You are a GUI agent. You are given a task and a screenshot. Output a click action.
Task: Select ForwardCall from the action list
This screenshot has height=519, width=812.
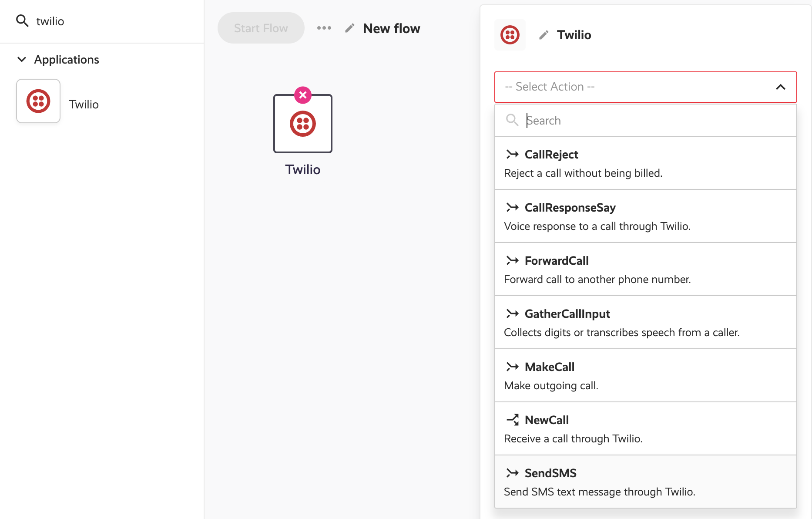click(x=645, y=270)
